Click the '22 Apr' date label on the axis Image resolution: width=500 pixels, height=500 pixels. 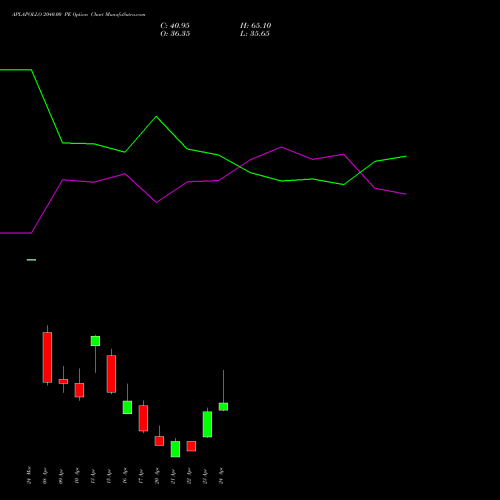click(189, 476)
